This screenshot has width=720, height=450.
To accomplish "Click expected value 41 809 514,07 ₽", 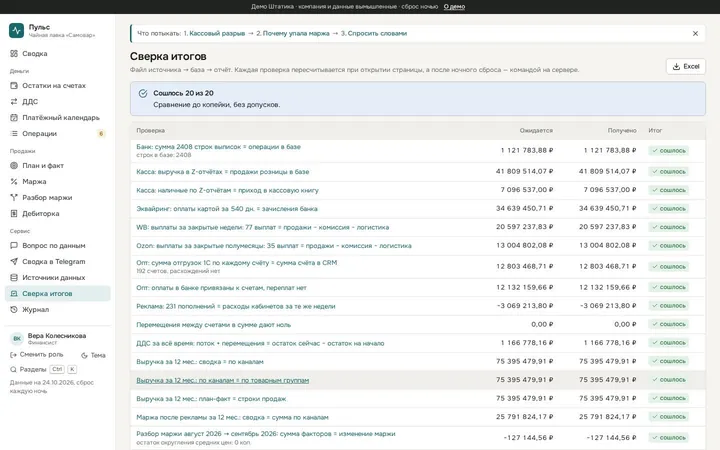I will tap(524, 171).
